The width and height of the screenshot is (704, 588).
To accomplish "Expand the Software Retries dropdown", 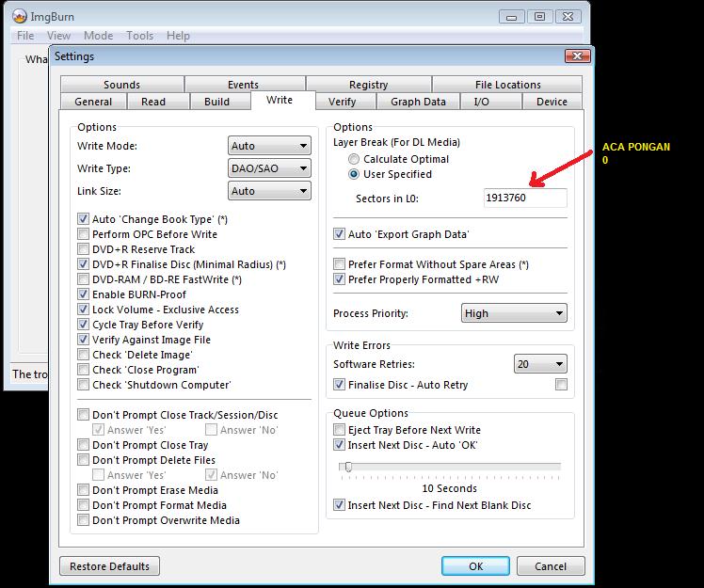I will pyautogui.click(x=540, y=363).
